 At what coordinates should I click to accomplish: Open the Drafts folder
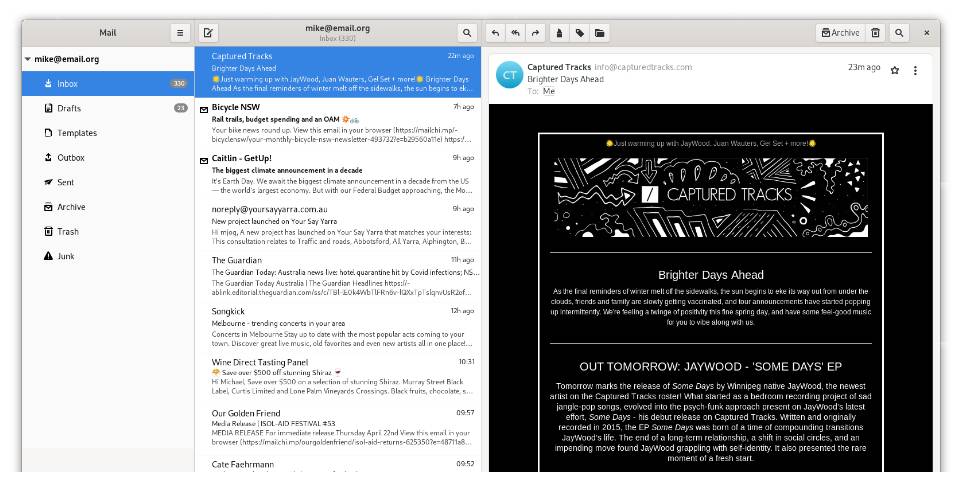(108, 108)
